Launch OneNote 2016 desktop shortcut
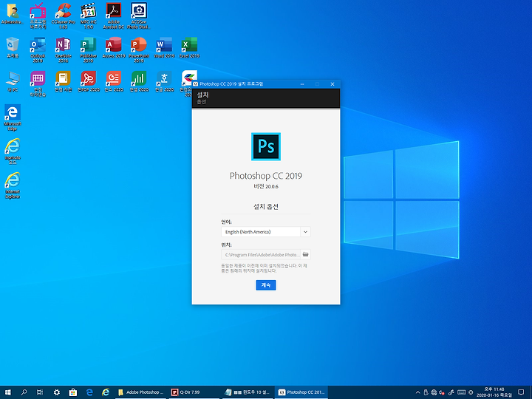532x399 pixels. click(x=63, y=50)
